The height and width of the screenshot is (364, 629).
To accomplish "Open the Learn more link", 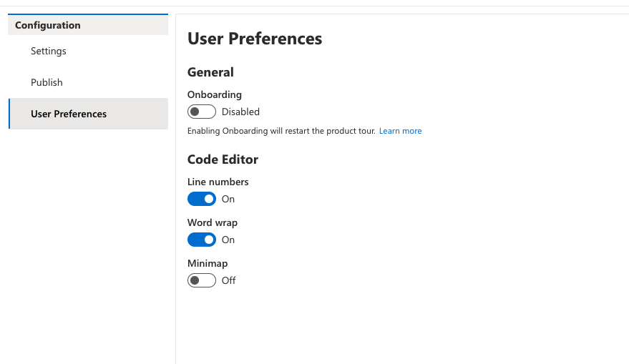I will 400,131.
